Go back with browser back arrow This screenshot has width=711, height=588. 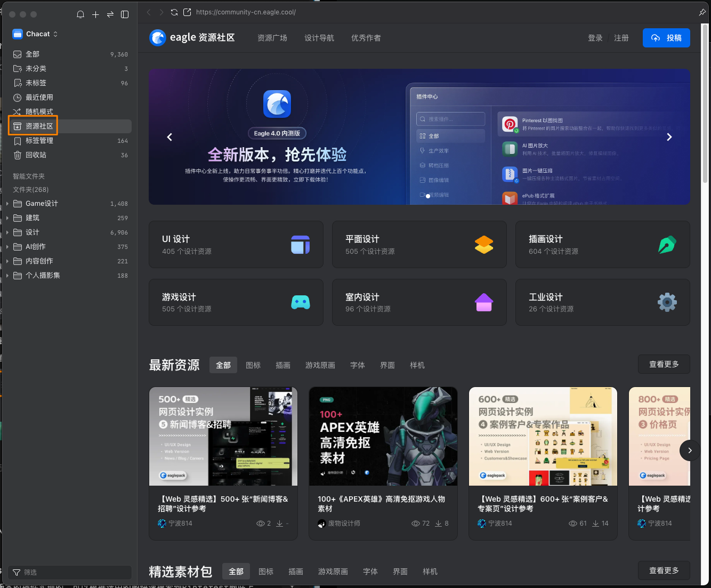(x=149, y=12)
